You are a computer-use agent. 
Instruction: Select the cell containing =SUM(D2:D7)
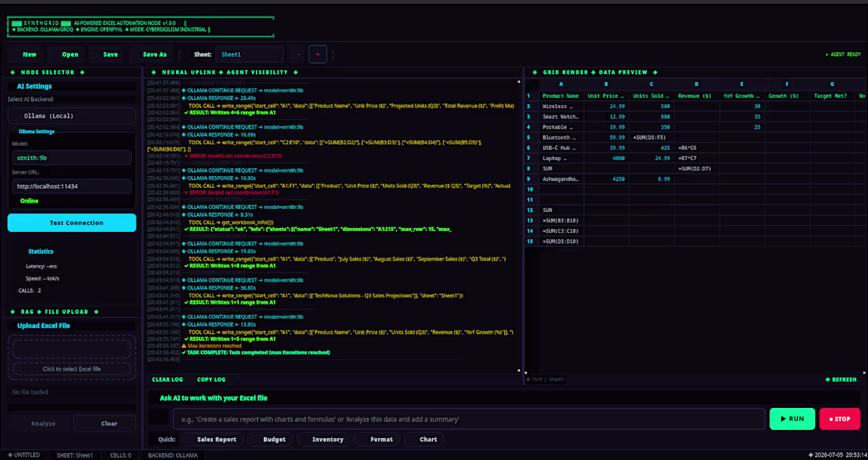pos(697,168)
